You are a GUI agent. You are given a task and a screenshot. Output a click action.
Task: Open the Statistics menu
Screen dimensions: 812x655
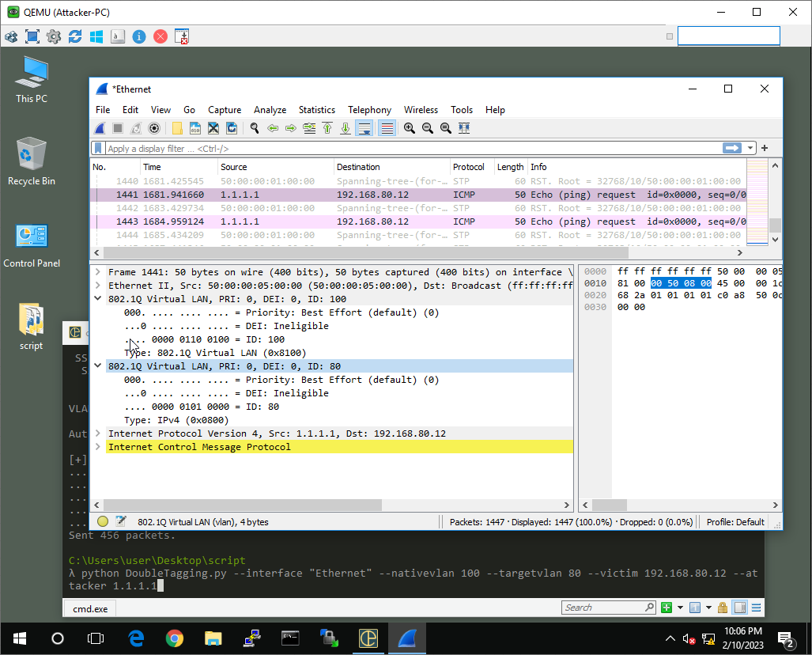316,110
